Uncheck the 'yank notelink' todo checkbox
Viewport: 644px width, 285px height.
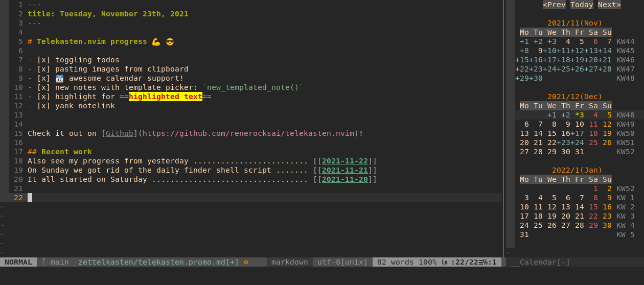click(43, 106)
